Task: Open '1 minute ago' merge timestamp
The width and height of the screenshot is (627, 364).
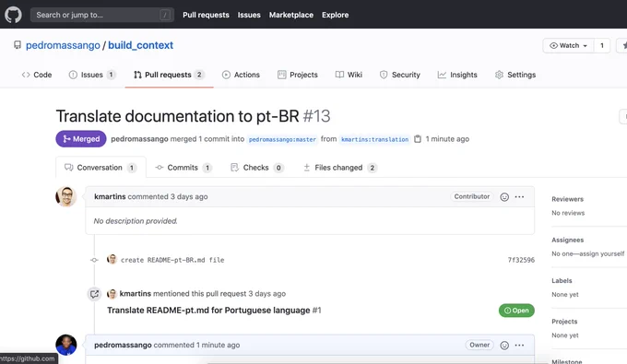Action: tap(447, 139)
